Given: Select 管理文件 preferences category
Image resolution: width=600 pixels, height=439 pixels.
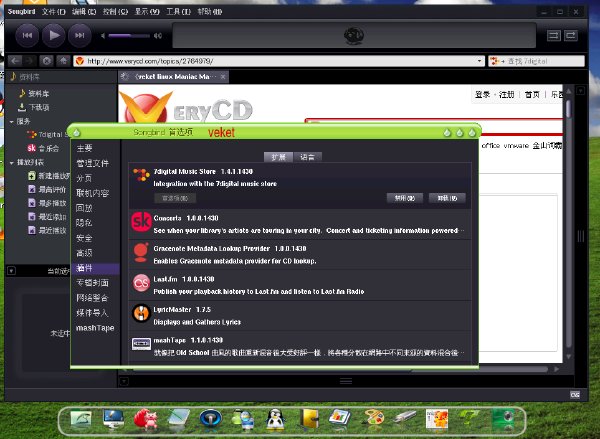Looking at the screenshot, I should pyautogui.click(x=93, y=163).
